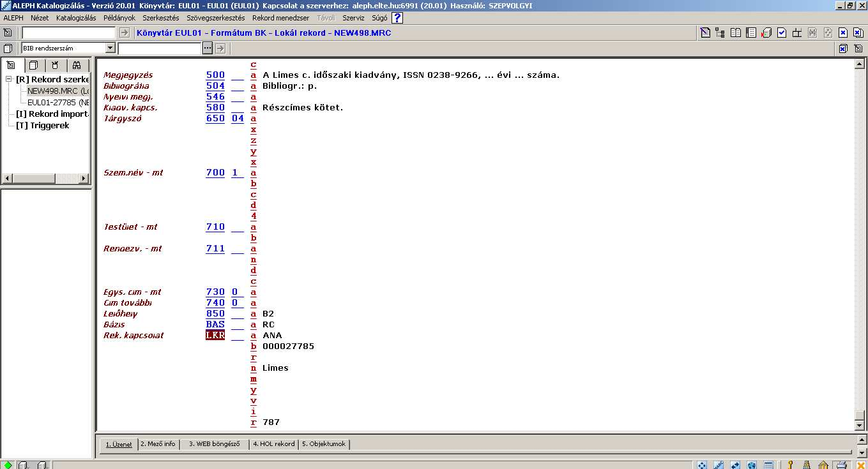
Task: Click the open book split view icon
Action: click(x=736, y=33)
